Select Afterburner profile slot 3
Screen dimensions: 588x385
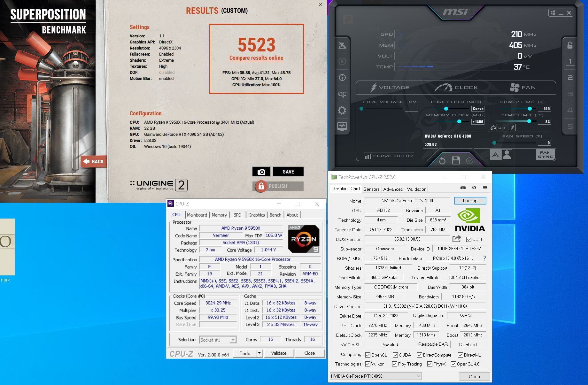click(570, 94)
